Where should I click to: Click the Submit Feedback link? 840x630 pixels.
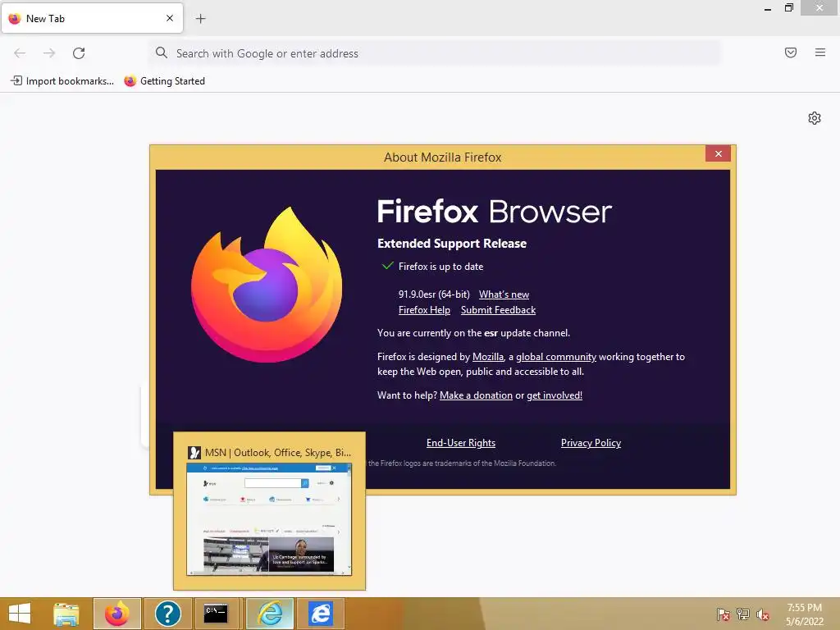tap(498, 309)
